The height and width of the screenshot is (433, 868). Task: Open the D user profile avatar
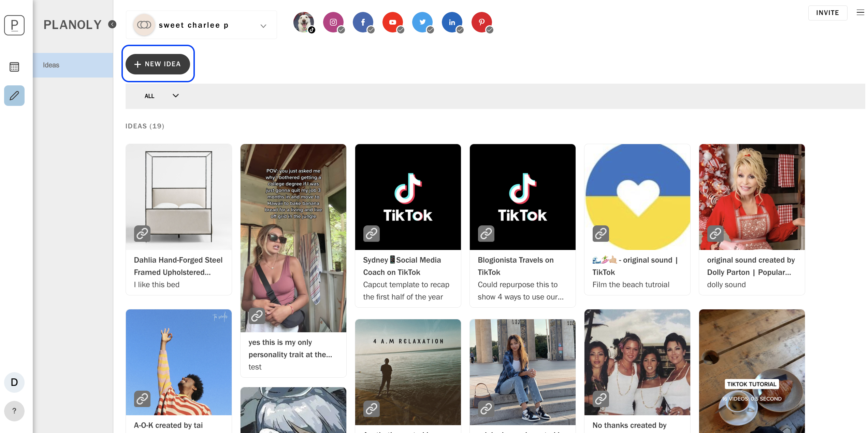tap(14, 382)
